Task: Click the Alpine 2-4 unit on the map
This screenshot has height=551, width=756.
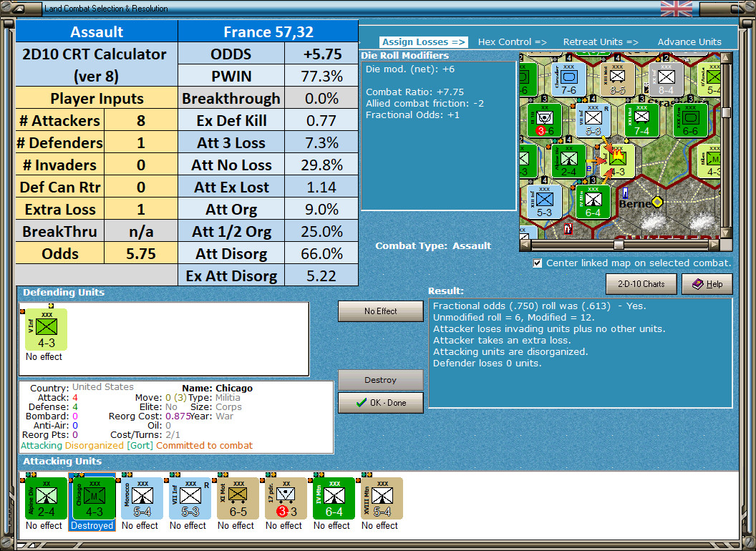Action: point(569,161)
